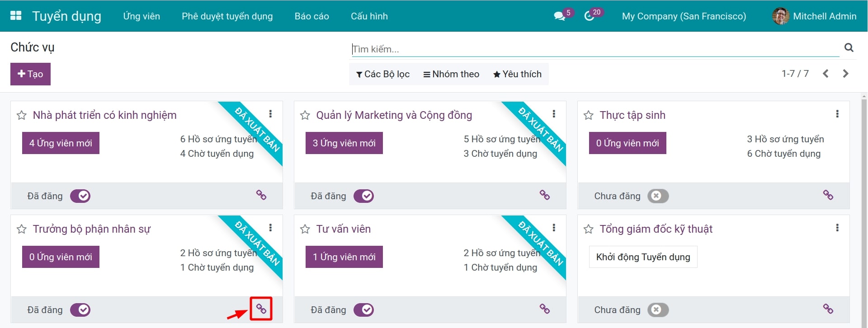Open the activities clock icon with badge 20
868x328 pixels.
(x=589, y=16)
